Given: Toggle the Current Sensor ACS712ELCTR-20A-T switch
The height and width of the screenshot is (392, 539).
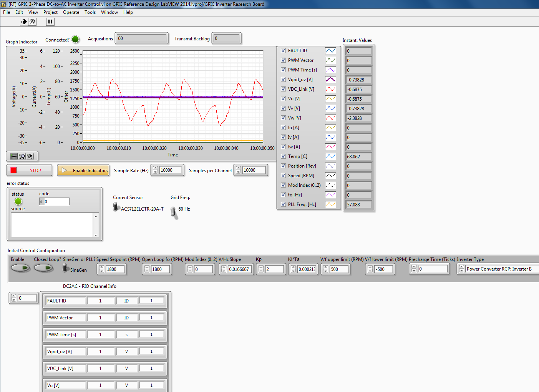Looking at the screenshot, I should 116,207.
